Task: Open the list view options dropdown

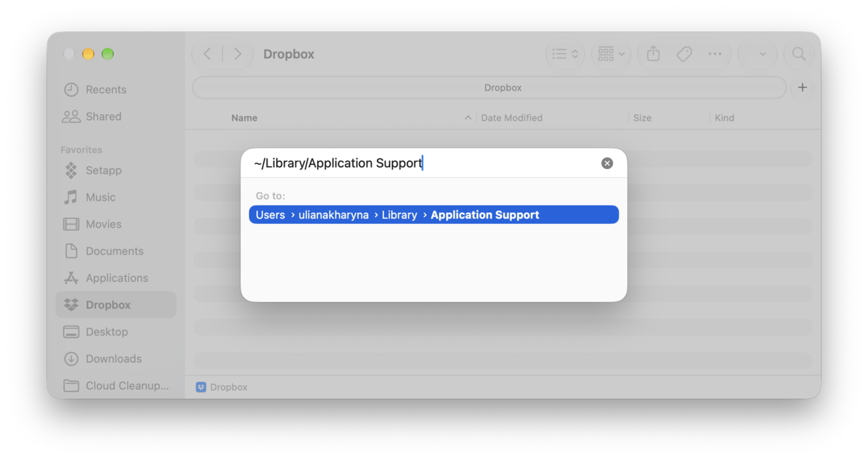Action: tap(565, 54)
